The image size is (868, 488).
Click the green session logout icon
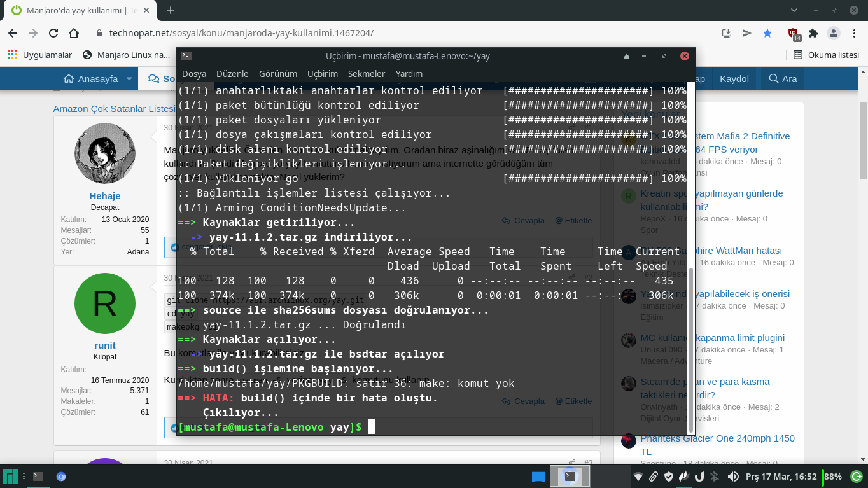coord(857,477)
